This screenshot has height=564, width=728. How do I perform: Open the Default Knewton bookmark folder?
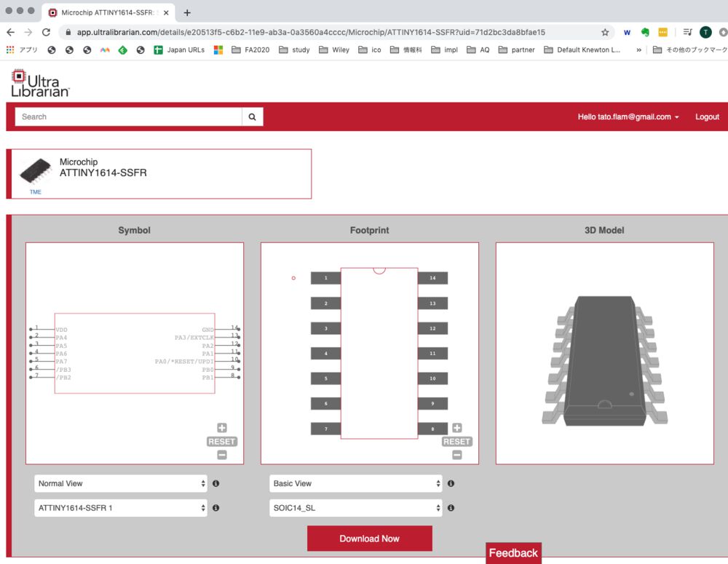point(582,49)
